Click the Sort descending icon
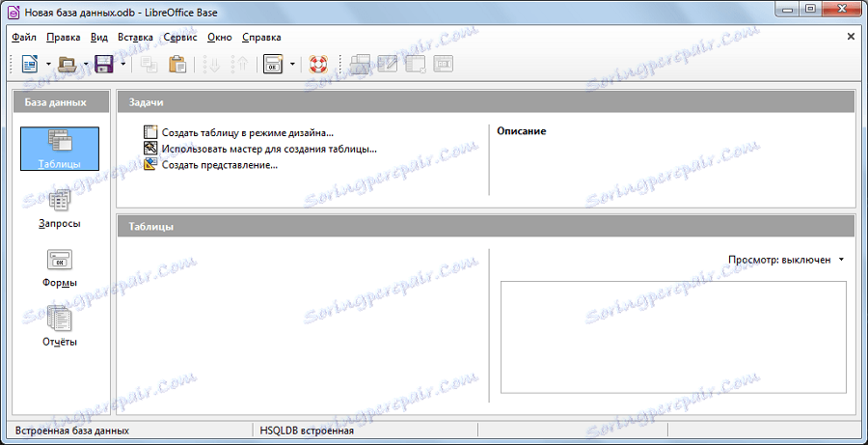The image size is (868, 445). (x=241, y=65)
